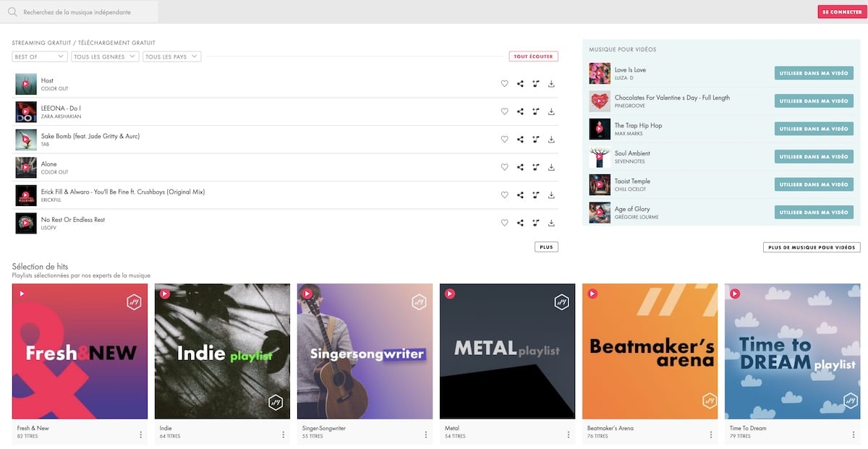Click the SE CONNECTER button
Viewport: 868px width, 449px height.
click(841, 12)
